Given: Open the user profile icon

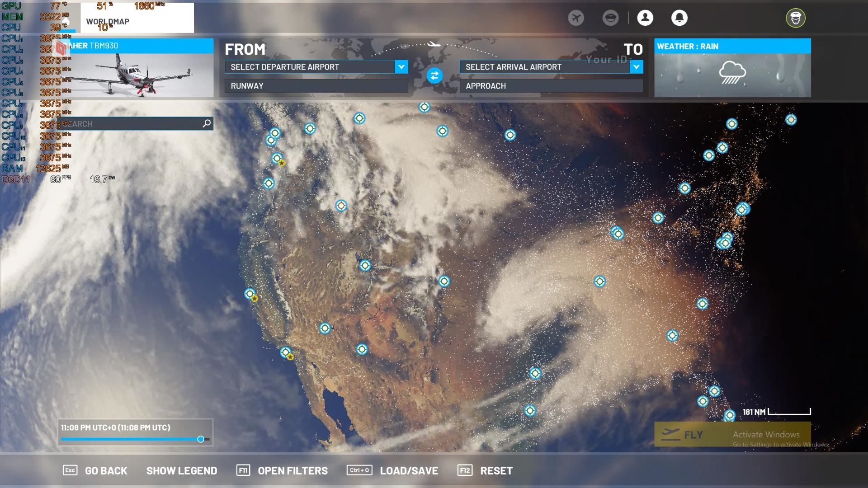Looking at the screenshot, I should [x=645, y=18].
